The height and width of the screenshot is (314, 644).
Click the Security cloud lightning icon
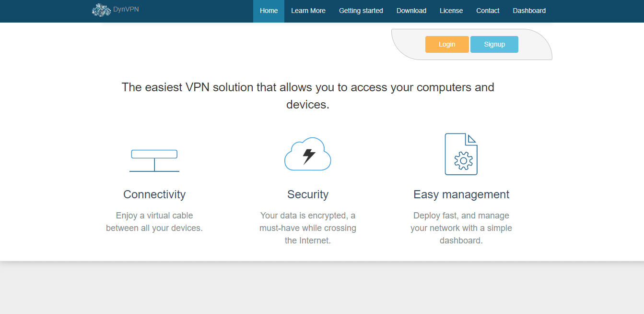click(308, 154)
